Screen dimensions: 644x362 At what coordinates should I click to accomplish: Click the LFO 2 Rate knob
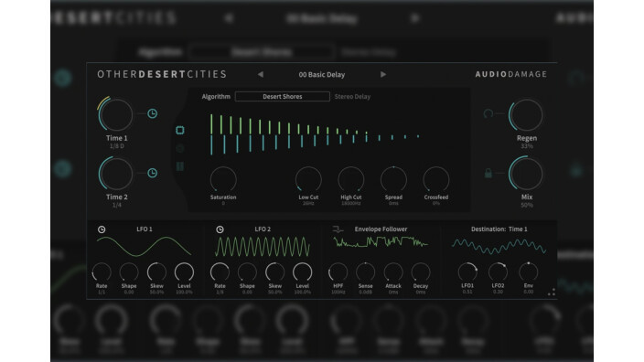(220, 271)
